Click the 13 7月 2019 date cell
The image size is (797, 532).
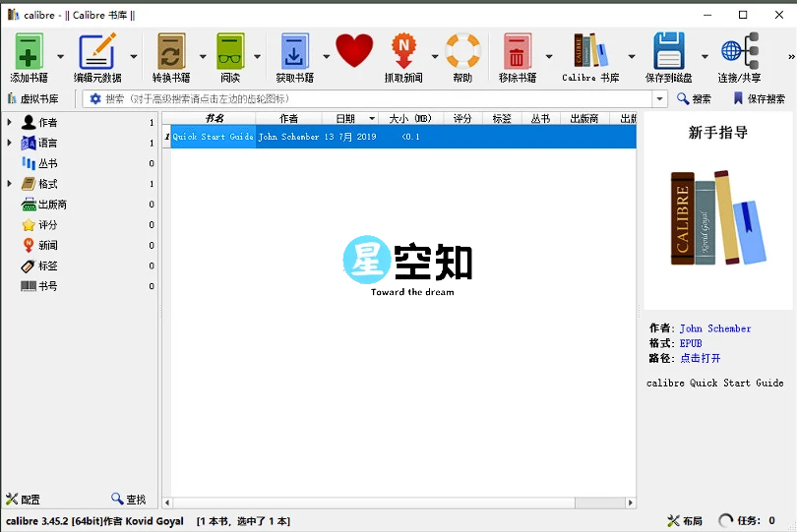(350, 137)
